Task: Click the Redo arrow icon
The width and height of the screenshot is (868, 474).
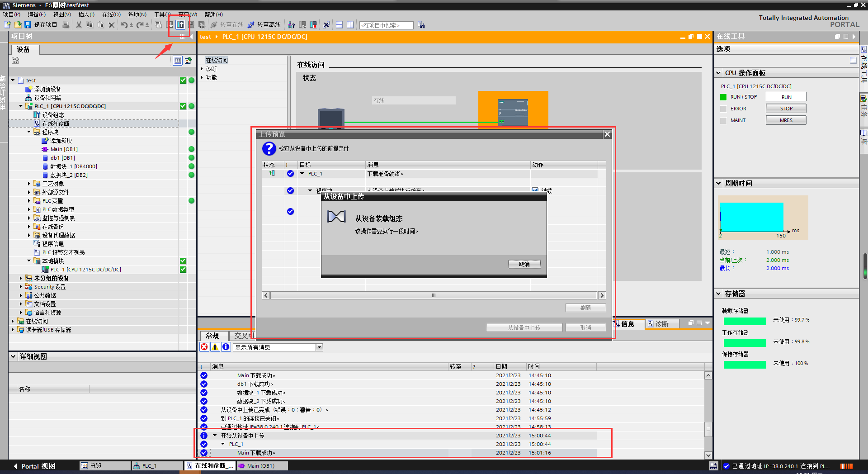Action: (x=140, y=25)
